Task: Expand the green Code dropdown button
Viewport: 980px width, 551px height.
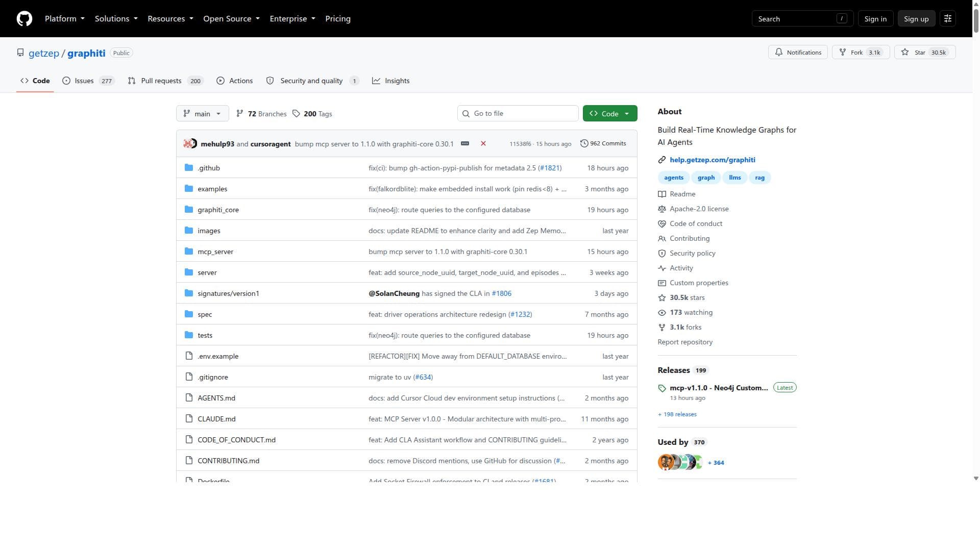Action: [609, 114]
